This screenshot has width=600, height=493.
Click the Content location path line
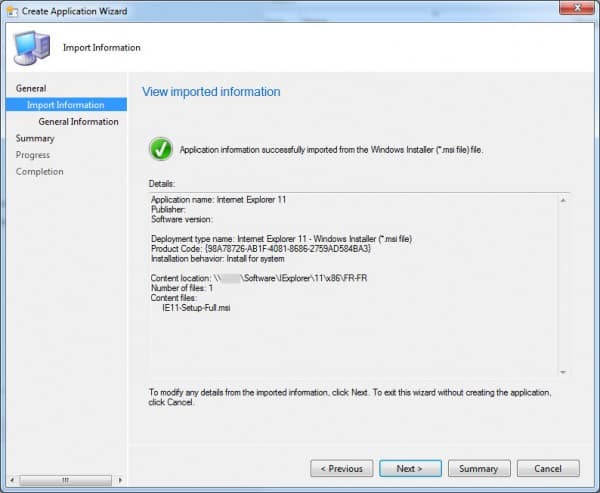[x=269, y=278]
